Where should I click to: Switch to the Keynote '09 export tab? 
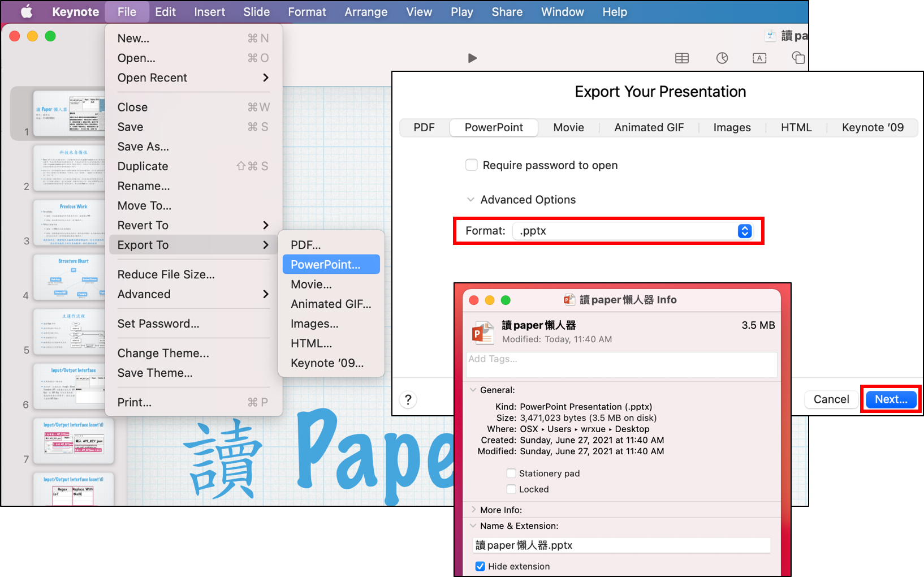(x=873, y=127)
